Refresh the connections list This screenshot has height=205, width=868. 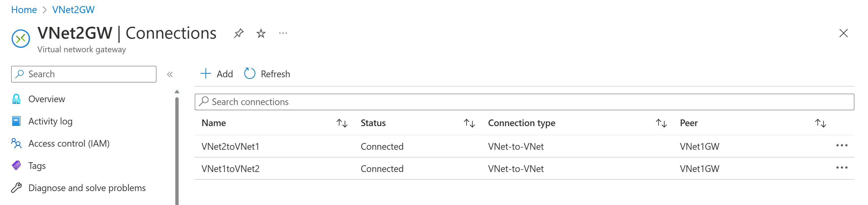pyautogui.click(x=267, y=74)
